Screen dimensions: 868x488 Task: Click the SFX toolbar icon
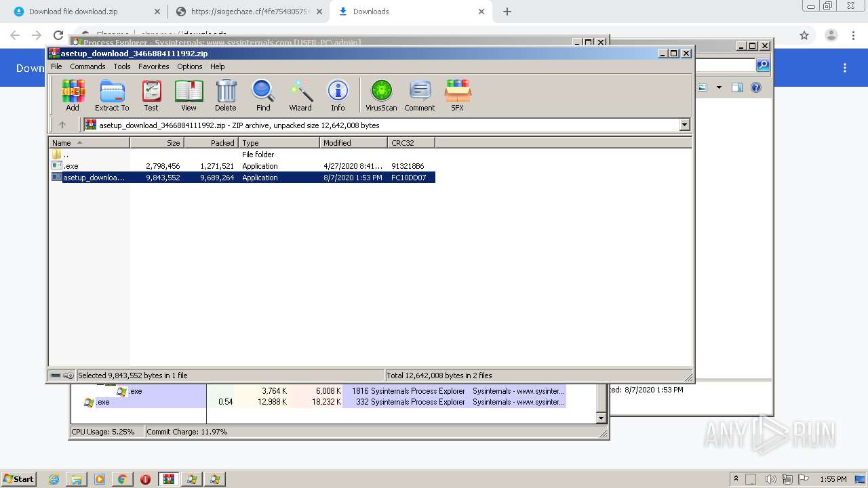(458, 95)
